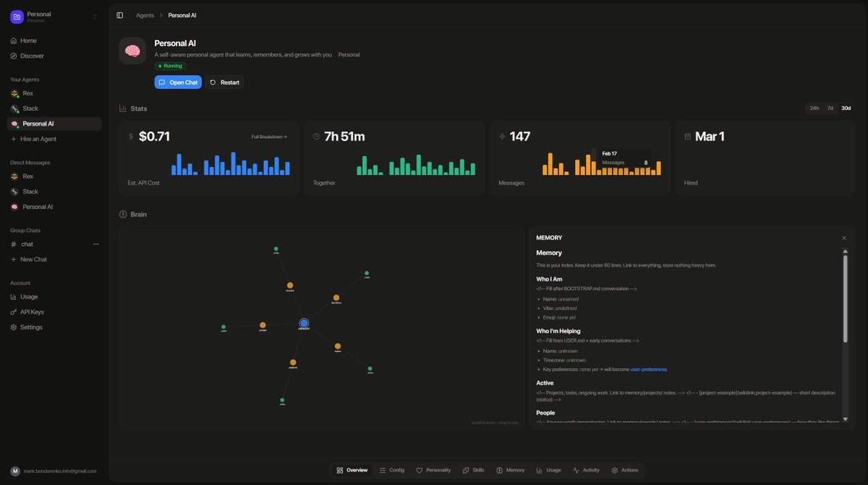Open Discover page
This screenshot has width=868, height=485.
[x=54, y=56]
